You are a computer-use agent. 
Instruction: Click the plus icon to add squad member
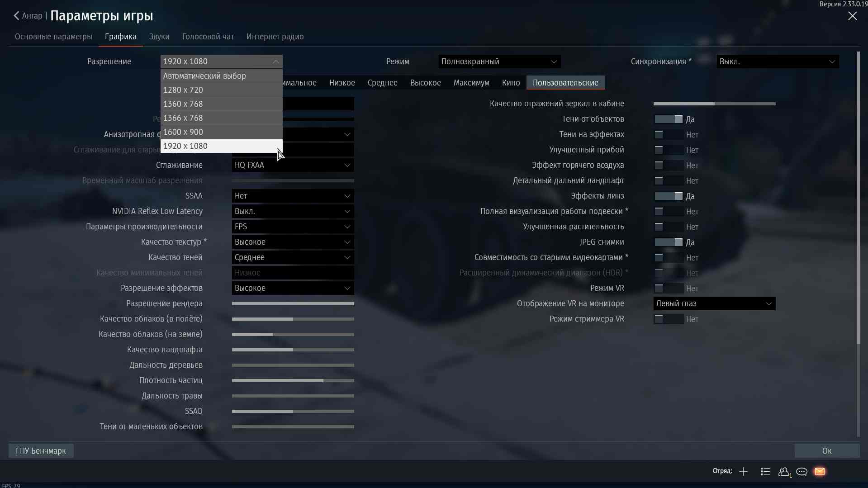[743, 472]
